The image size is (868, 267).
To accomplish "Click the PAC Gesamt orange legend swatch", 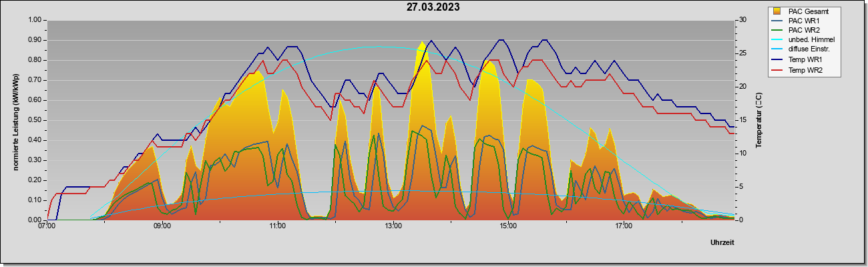I will point(777,11).
